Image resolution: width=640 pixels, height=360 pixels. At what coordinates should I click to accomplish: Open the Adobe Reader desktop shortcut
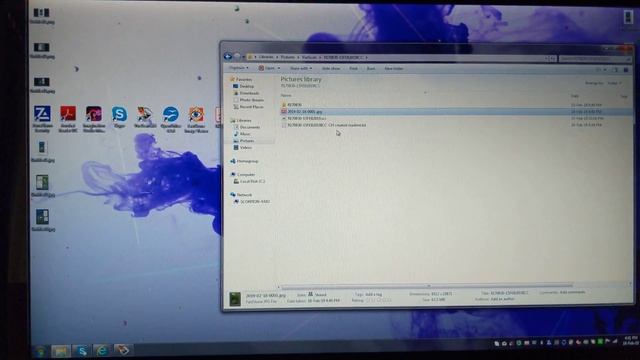coord(68,119)
